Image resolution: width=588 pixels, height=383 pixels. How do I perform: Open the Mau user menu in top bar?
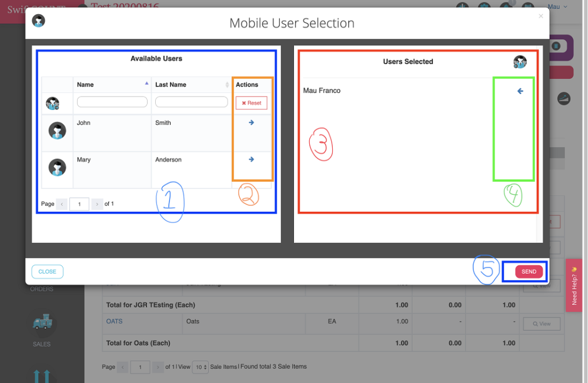[x=557, y=6]
